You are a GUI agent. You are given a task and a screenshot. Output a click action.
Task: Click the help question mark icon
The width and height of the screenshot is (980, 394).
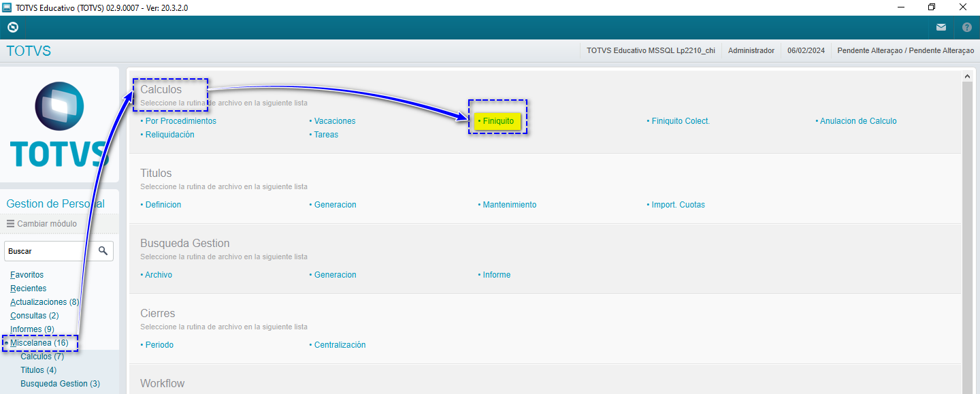coord(966,28)
